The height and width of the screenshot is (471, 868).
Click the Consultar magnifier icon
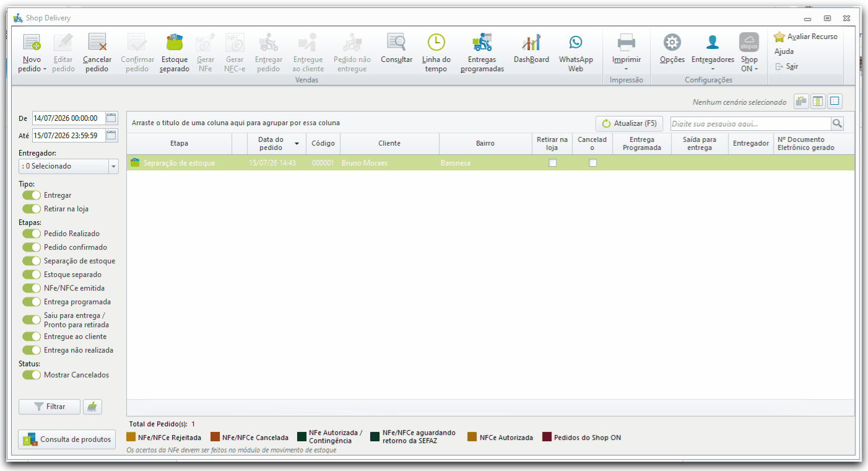pyautogui.click(x=396, y=42)
